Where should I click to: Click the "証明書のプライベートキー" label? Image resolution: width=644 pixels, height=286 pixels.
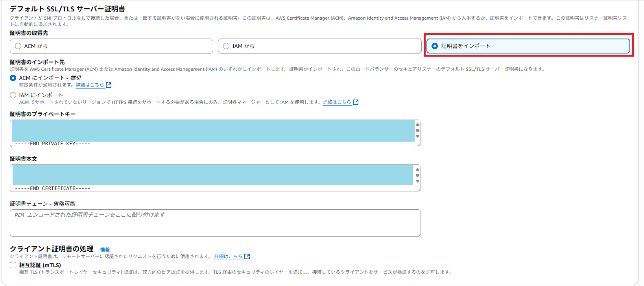coord(43,114)
